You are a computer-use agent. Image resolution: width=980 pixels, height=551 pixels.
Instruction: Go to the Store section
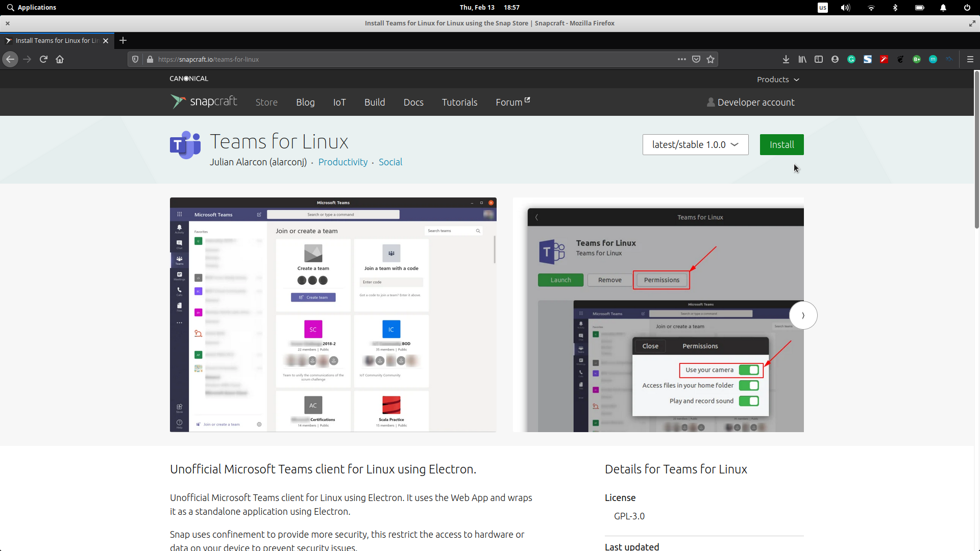266,102
